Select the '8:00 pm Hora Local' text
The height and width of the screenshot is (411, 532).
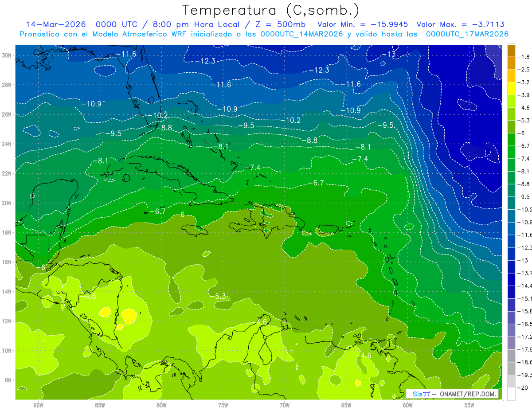pos(196,24)
